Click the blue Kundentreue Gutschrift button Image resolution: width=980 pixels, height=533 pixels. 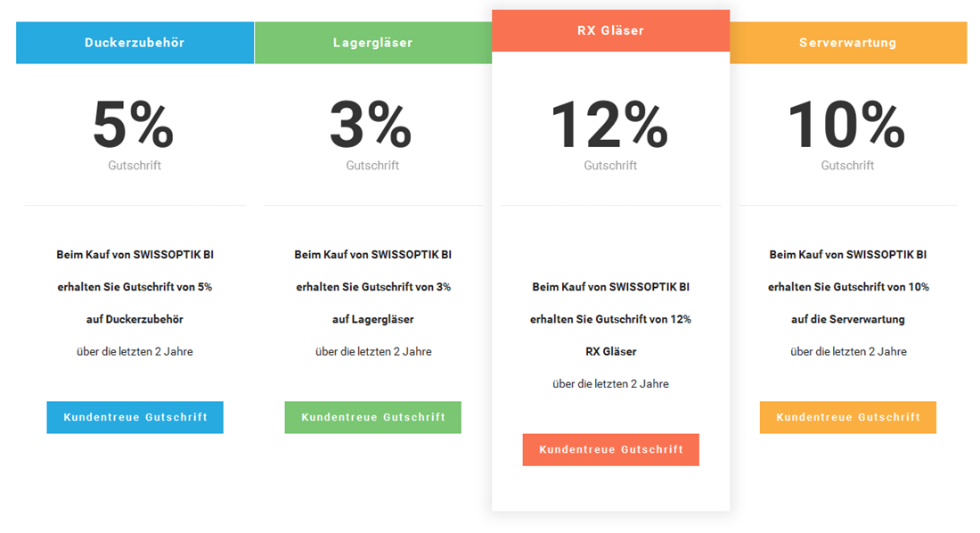tap(135, 417)
